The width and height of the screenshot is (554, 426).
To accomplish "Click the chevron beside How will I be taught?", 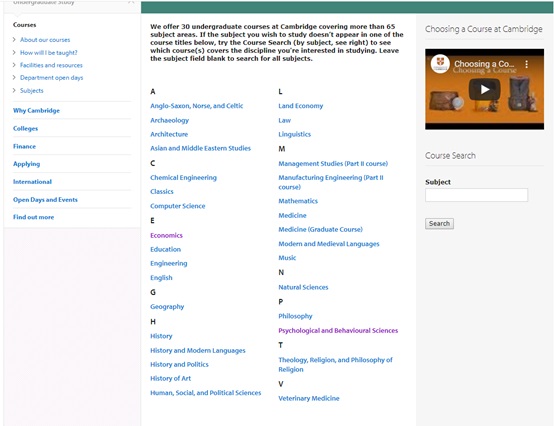I will point(14,53).
